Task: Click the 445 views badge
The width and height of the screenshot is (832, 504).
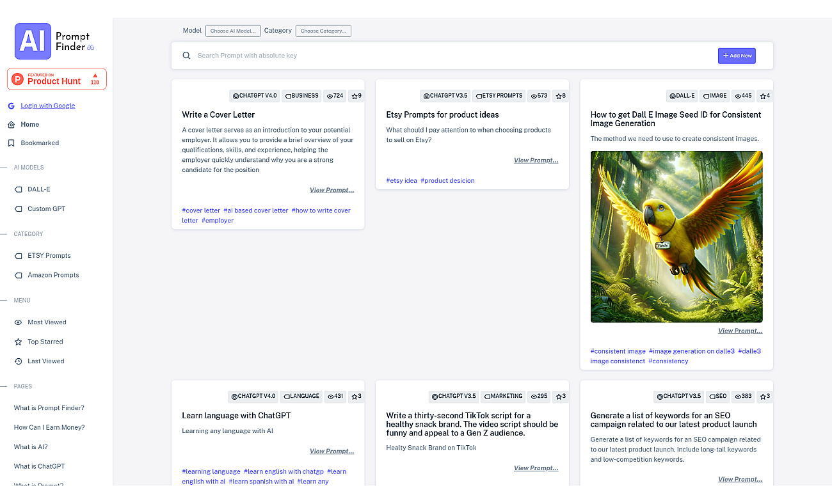Action: point(744,96)
